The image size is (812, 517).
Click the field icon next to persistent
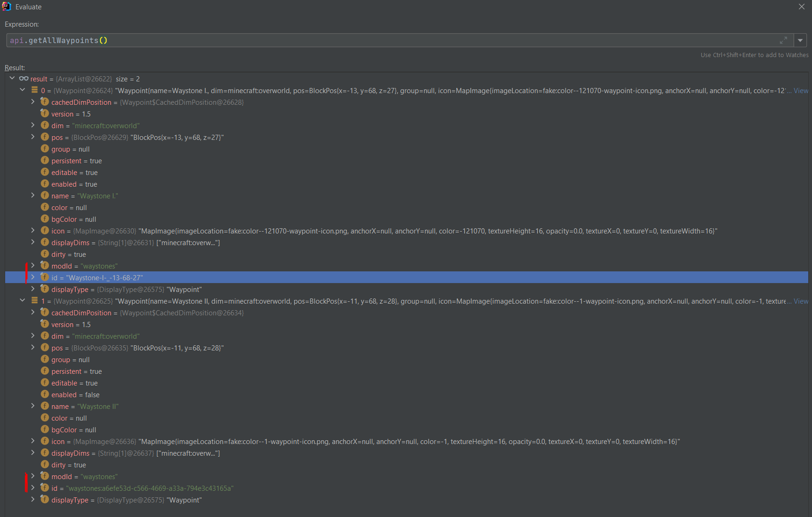click(x=44, y=160)
